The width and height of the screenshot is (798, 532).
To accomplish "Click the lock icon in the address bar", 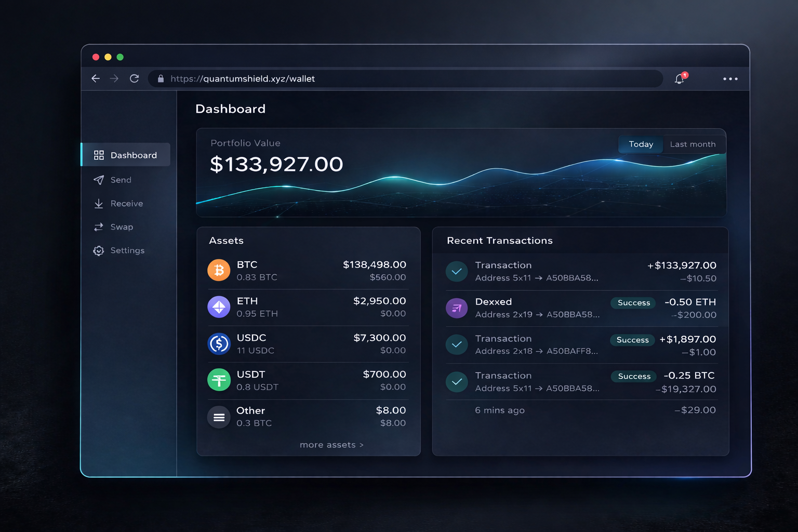I will click(161, 78).
